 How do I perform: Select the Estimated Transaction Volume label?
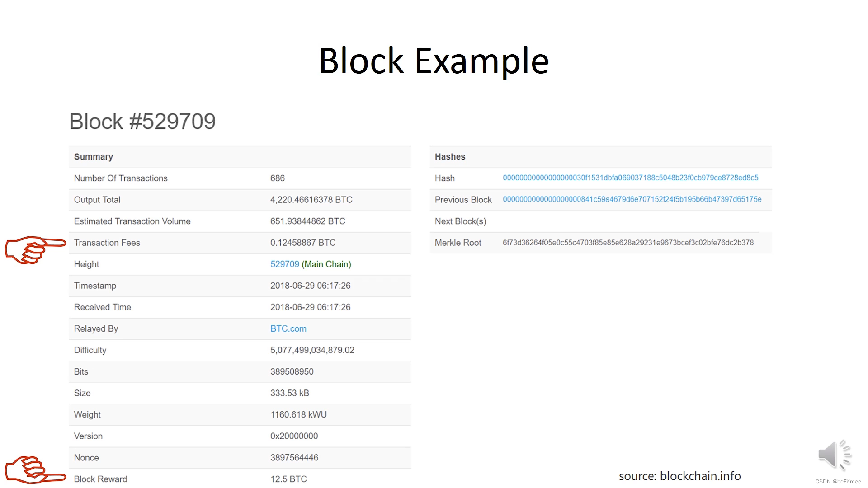tap(132, 221)
